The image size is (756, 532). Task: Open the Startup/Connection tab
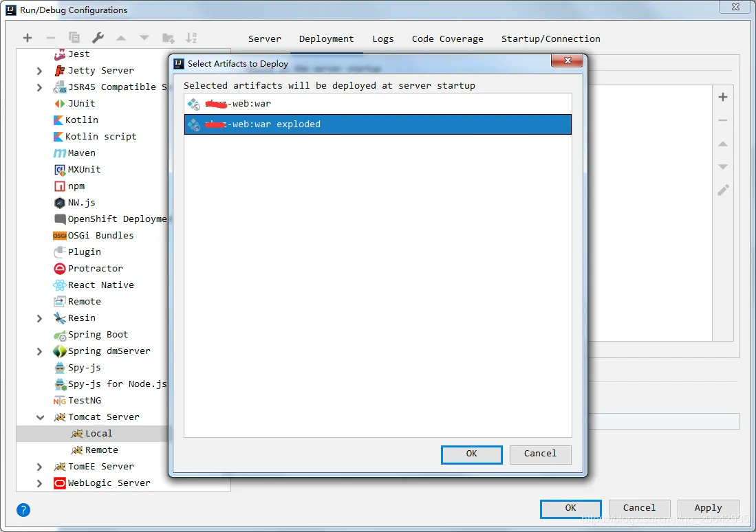[550, 39]
